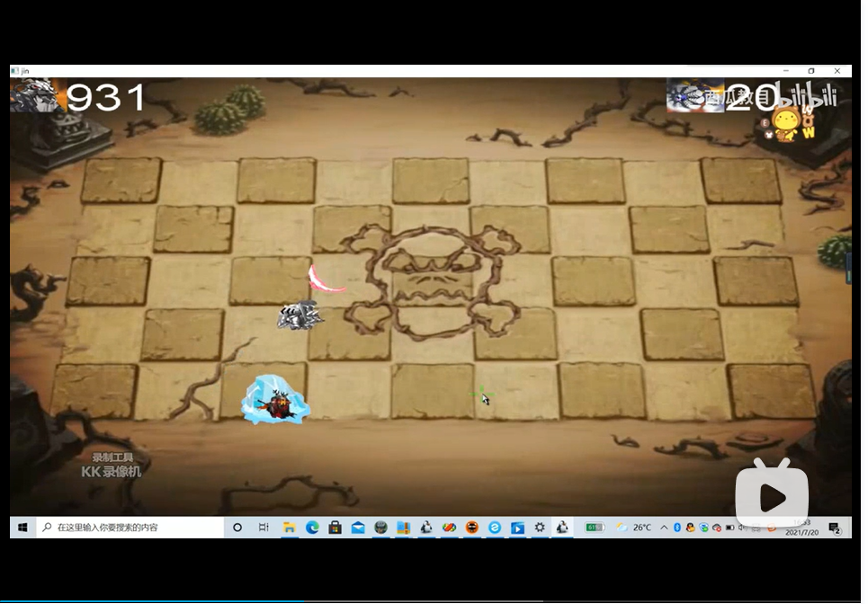Open the Mail app on taskbar
Screen dimensions: 868x604
358,528
